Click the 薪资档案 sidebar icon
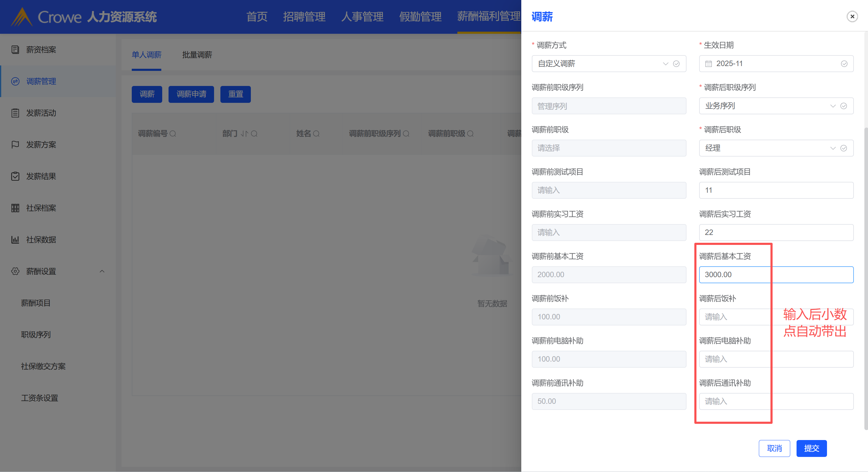Viewport: 868px width, 472px height. point(15,49)
